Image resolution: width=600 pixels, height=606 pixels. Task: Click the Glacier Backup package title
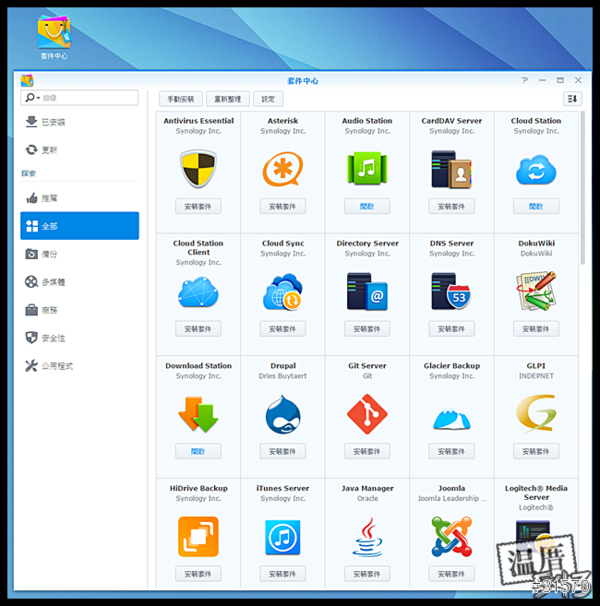[452, 366]
